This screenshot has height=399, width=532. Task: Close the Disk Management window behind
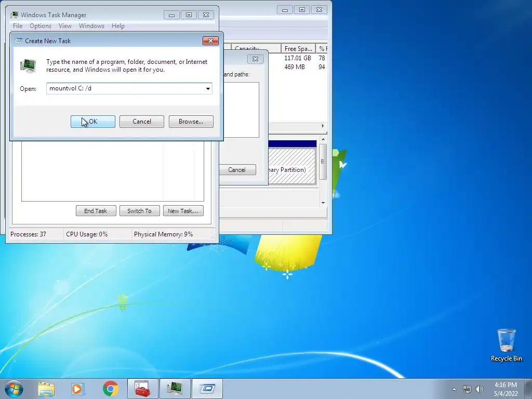tap(319, 10)
